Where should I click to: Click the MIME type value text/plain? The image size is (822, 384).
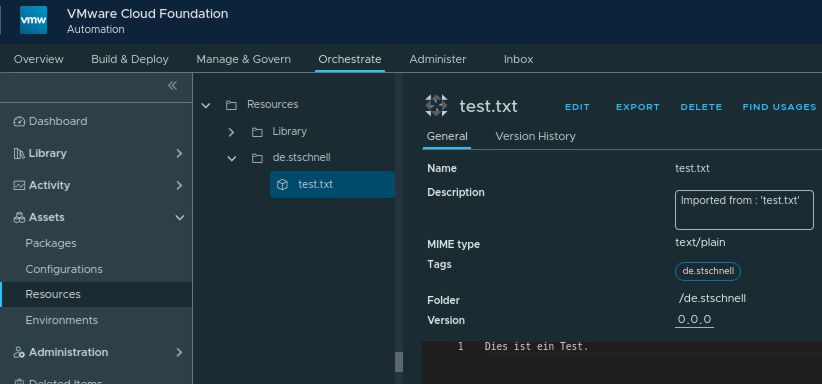(700, 242)
